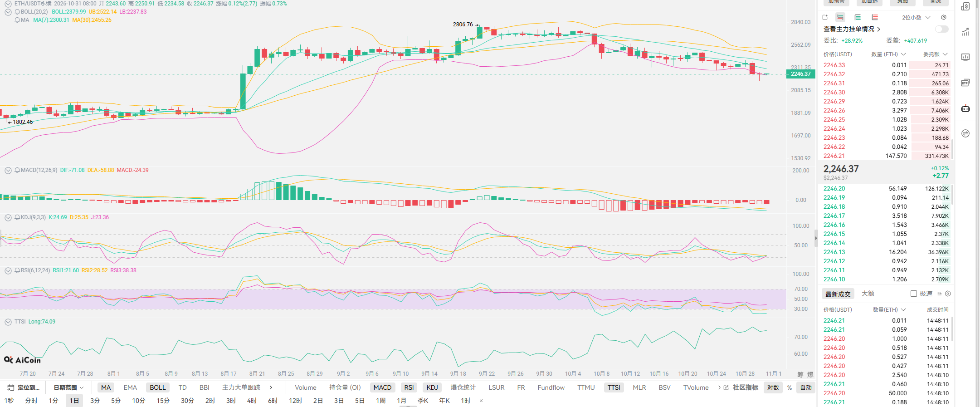The height and width of the screenshot is (407, 980).
Task: Open the 日期范围 date range dropdown
Action: click(x=68, y=387)
